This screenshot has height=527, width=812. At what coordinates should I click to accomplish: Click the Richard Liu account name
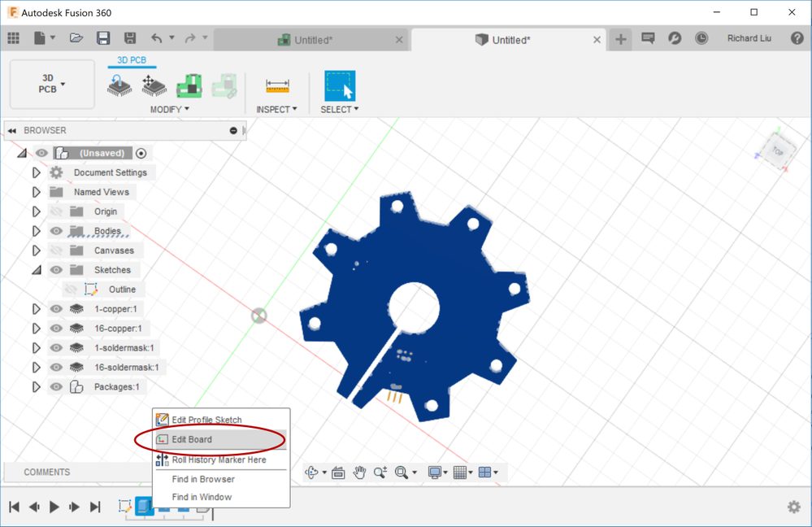[749, 38]
